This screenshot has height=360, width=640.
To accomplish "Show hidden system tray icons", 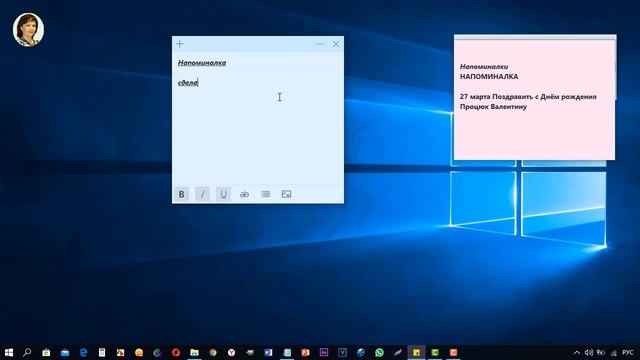I will click(x=577, y=353).
